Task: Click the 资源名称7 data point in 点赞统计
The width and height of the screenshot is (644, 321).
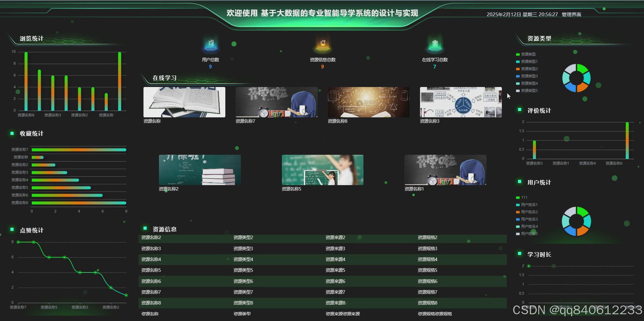Action: point(18,242)
